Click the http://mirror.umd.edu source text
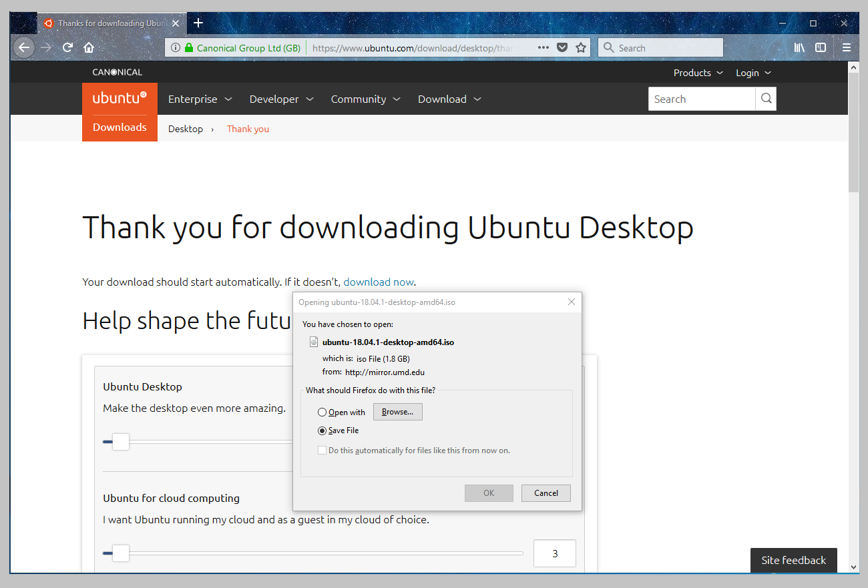The width and height of the screenshot is (868, 588). (385, 372)
